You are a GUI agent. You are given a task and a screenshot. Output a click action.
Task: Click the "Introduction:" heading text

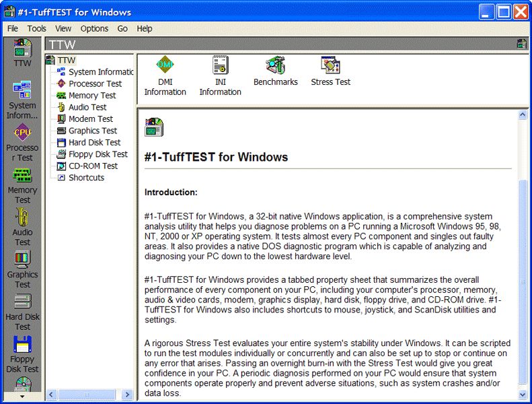tap(171, 193)
